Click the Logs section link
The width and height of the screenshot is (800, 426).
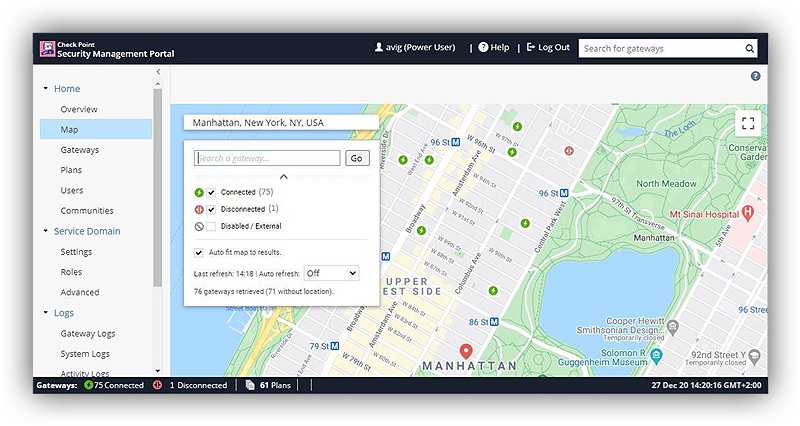[64, 313]
